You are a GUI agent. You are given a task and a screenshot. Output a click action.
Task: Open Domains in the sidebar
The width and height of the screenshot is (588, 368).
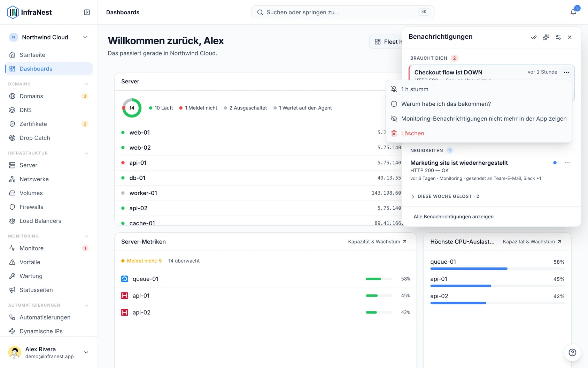pos(49,96)
